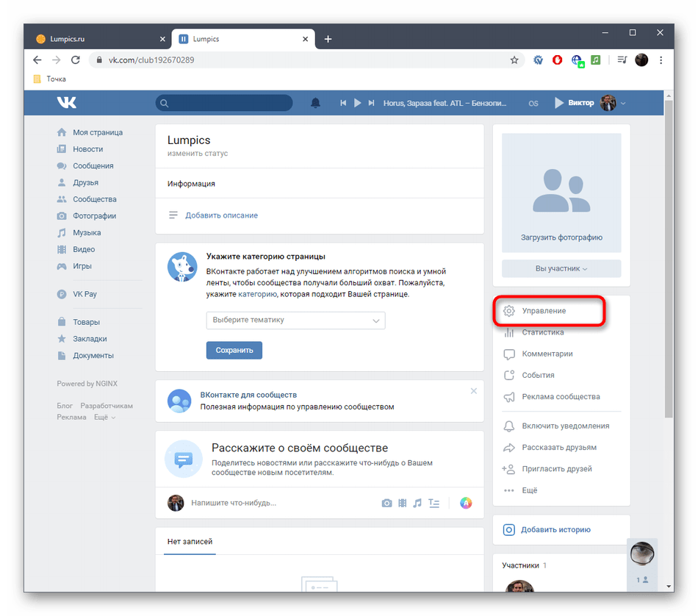Viewport: 698px width, 616px height.
Task: Close the Lumpics browser tab
Action: [306, 39]
